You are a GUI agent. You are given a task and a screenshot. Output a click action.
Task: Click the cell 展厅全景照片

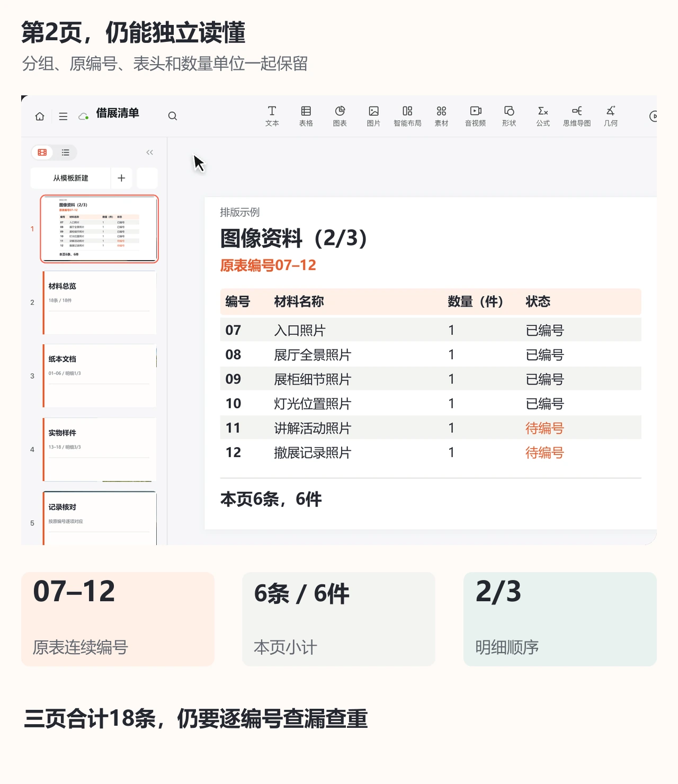[x=313, y=355]
